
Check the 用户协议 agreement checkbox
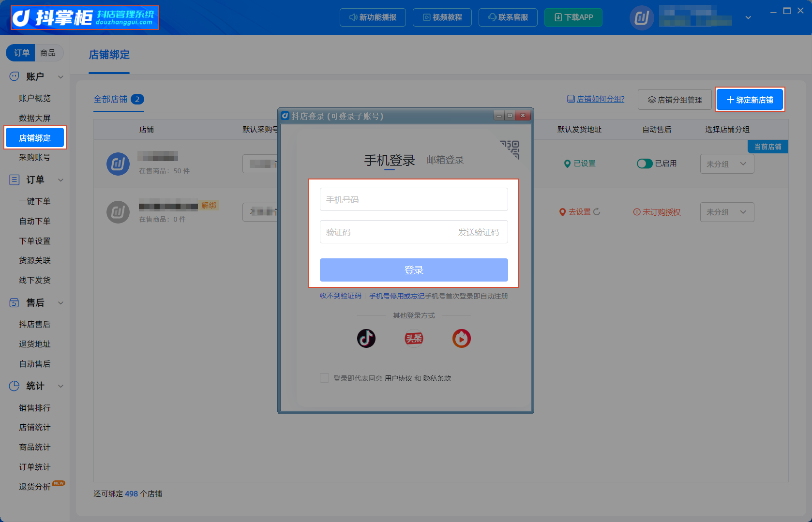click(324, 378)
